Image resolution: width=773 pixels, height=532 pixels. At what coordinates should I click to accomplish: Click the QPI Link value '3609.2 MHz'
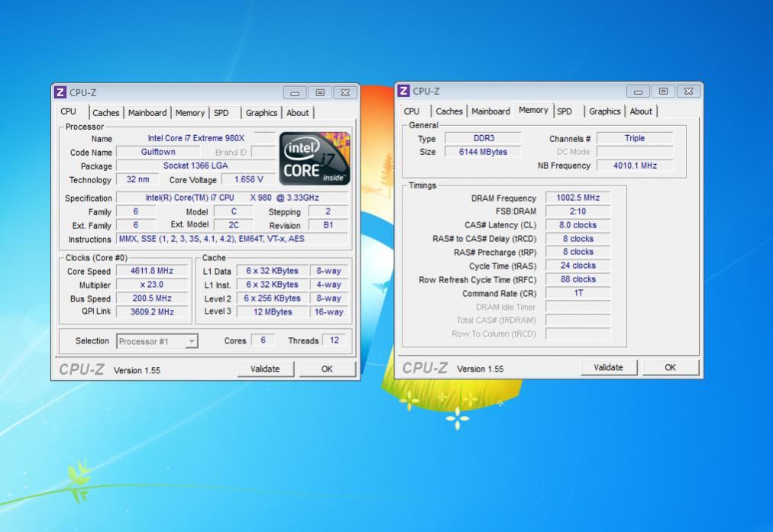152,312
